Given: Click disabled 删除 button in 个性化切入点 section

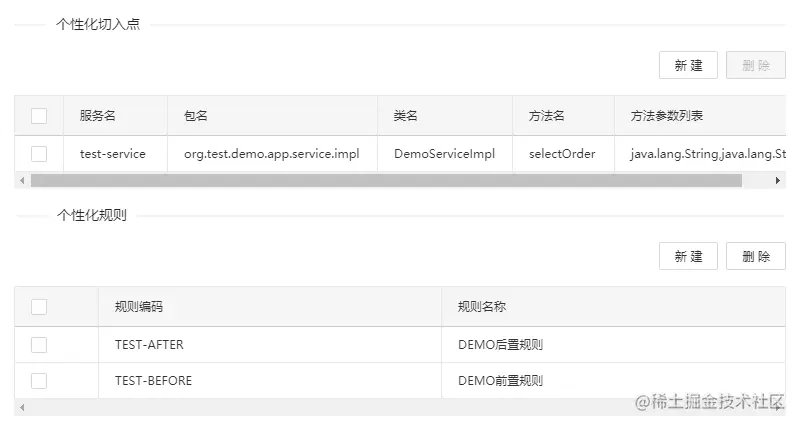Looking at the screenshot, I should pos(756,65).
